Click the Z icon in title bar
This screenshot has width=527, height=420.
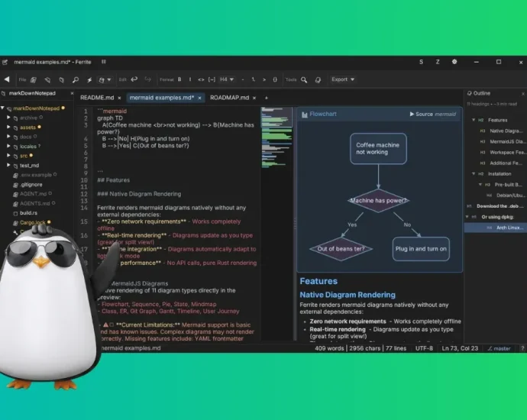[x=438, y=62]
